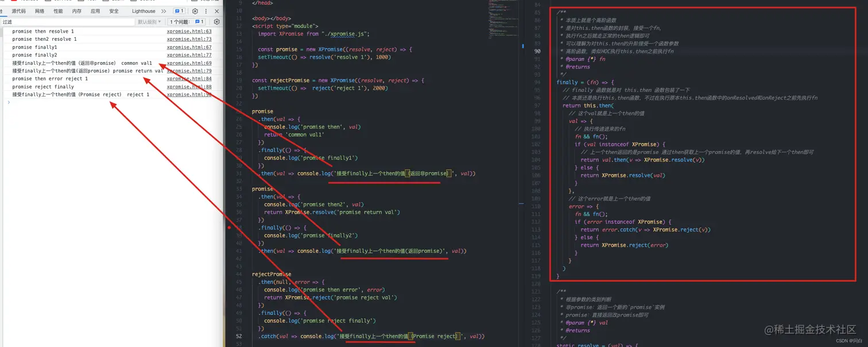The image size is (868, 347).
Task: Open DevTools settings gear in tab bar
Action: click(x=195, y=11)
